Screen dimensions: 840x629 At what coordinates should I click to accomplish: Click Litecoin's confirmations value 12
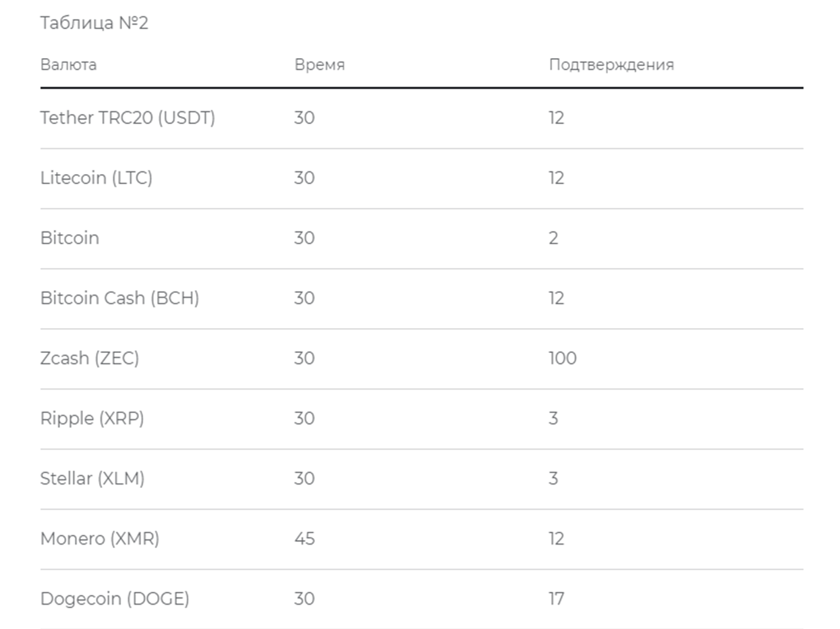point(557,178)
